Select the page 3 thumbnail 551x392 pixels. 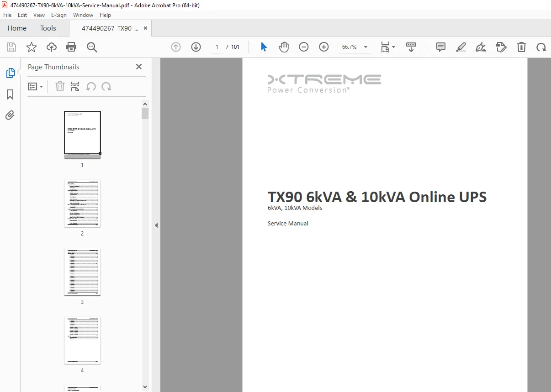[82, 272]
